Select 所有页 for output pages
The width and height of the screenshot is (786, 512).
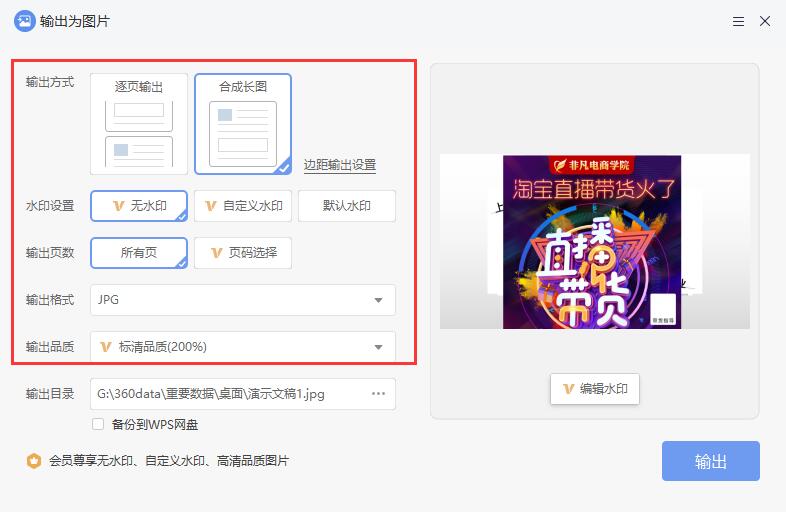pyautogui.click(x=139, y=253)
